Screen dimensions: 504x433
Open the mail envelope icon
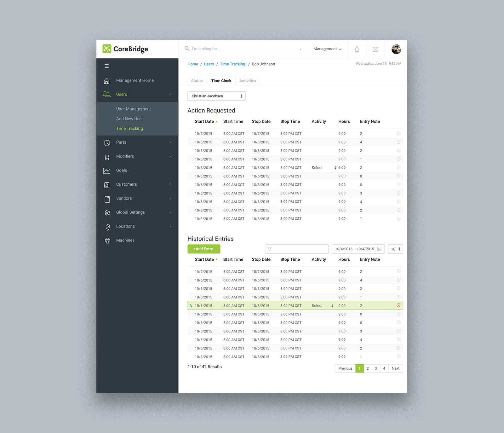click(x=375, y=49)
